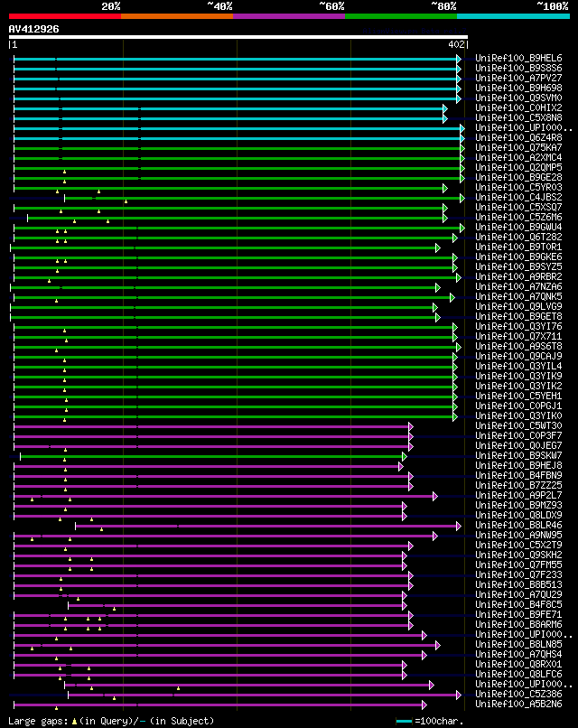Open the UniRef100_B9HEL6 hit label
578x728 pixels.
click(x=518, y=58)
